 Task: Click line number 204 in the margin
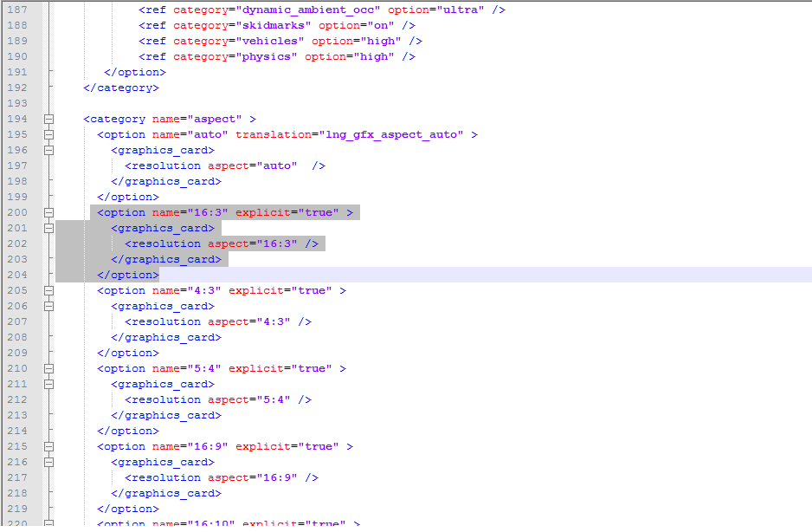coord(17,275)
